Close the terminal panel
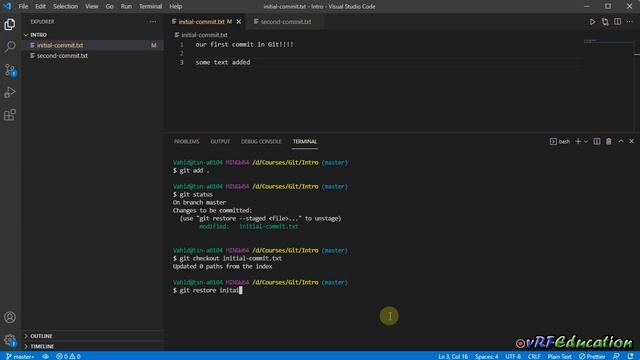The image size is (640, 360). click(631, 141)
